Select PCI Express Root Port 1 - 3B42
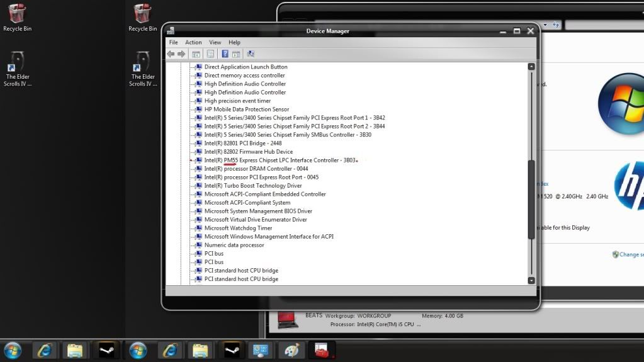Screen dimensions: 644x362 (295, 118)
